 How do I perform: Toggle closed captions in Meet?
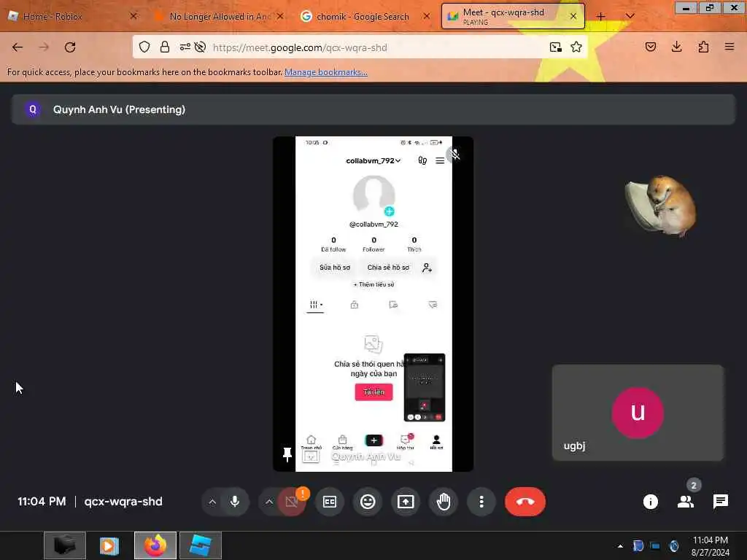[330, 502]
